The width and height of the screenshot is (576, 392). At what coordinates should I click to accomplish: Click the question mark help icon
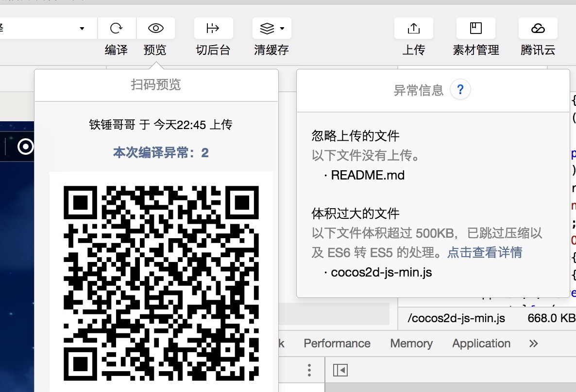pyautogui.click(x=460, y=90)
